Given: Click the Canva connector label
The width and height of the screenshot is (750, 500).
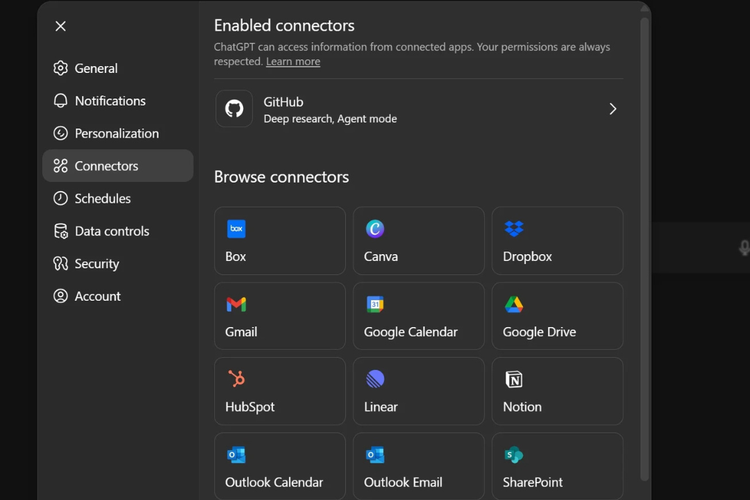Looking at the screenshot, I should click(x=381, y=256).
